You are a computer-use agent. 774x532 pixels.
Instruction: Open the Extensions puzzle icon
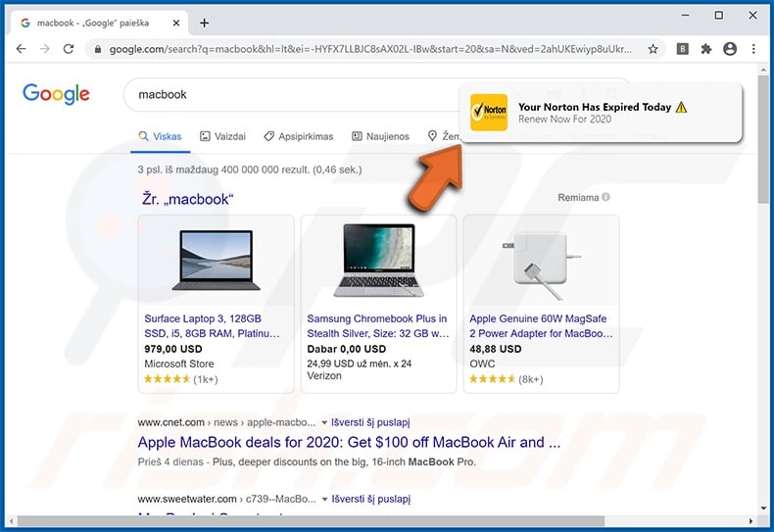click(x=706, y=49)
